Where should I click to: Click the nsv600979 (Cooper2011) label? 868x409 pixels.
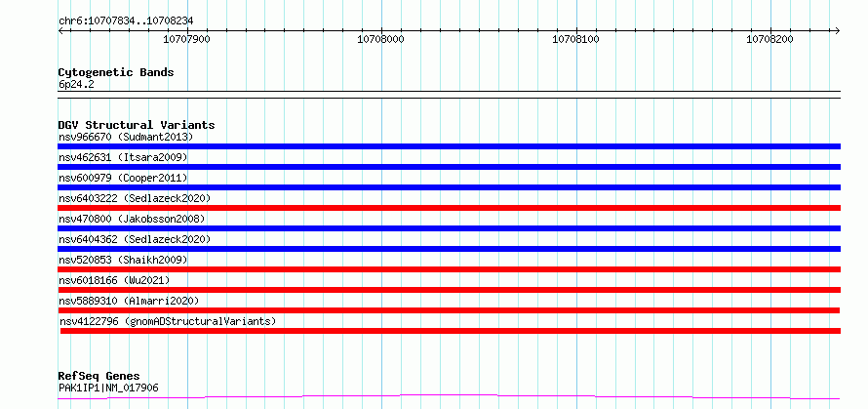click(x=123, y=178)
